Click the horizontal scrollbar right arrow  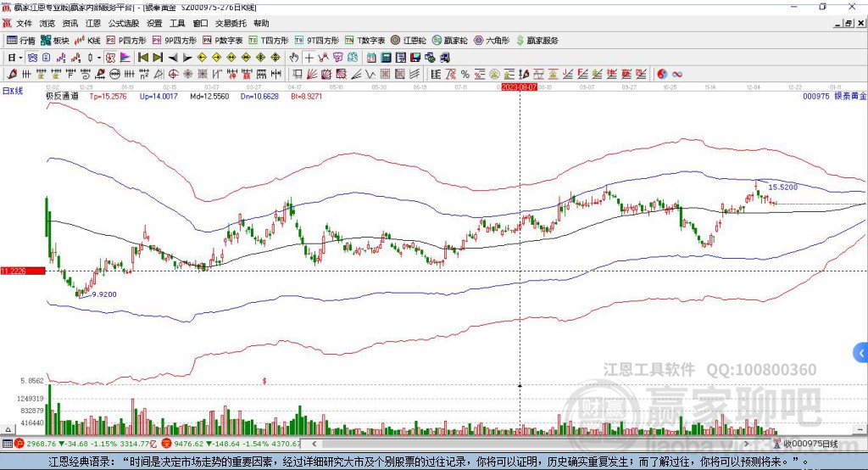point(746,444)
